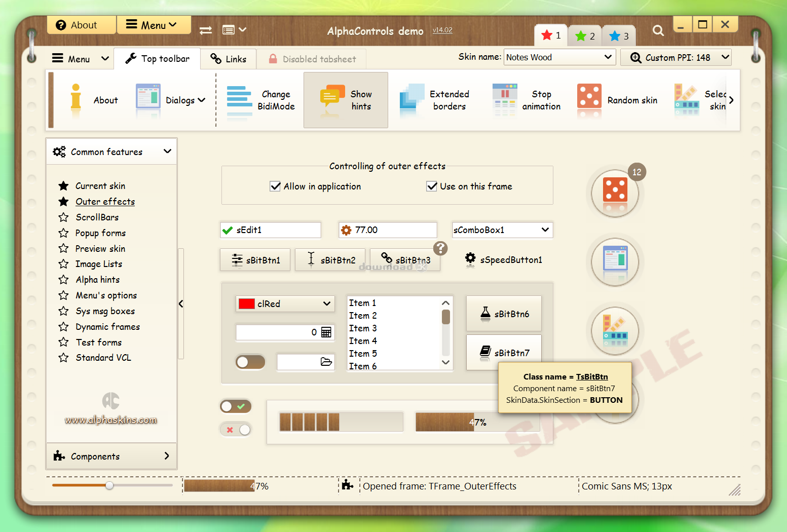This screenshot has width=787, height=532.
Task: Click the list box scroll down arrow
Action: (446, 362)
